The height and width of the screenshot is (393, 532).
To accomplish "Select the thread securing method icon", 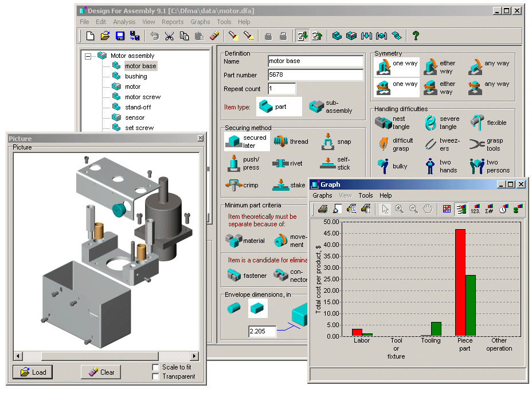I will click(280, 142).
